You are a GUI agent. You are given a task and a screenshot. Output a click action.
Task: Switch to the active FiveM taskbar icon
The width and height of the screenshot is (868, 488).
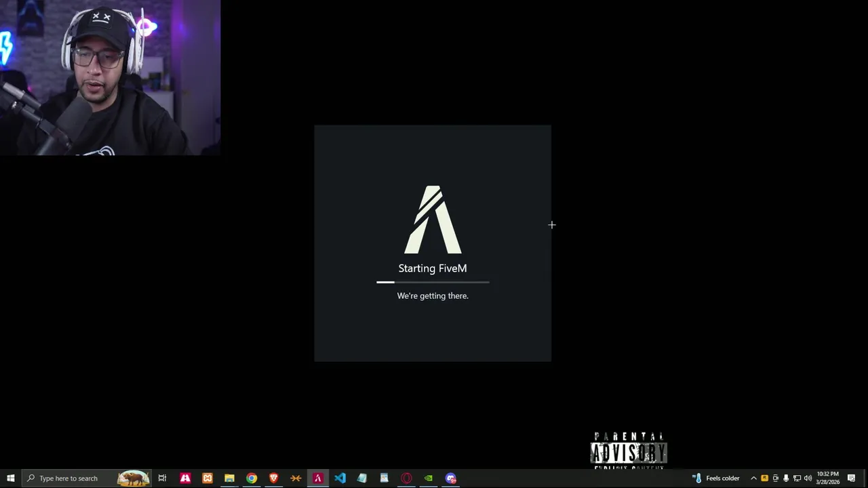tap(317, 478)
